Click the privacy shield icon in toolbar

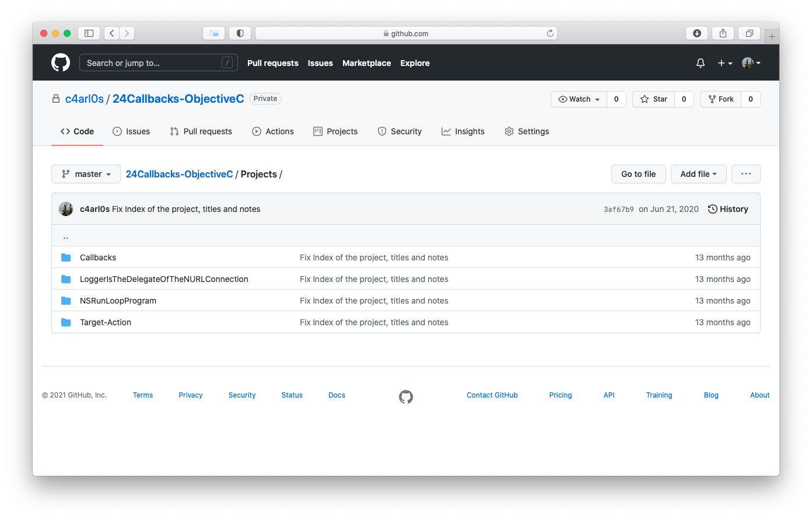click(x=240, y=33)
